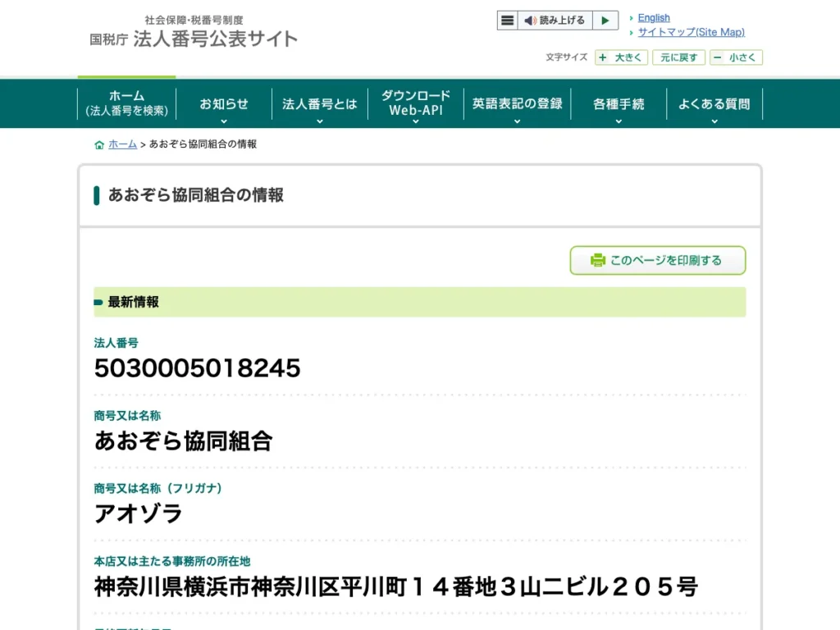Screen dimensions: 840x630
Task: Open the 法人番号とは menu
Action: coord(320,103)
